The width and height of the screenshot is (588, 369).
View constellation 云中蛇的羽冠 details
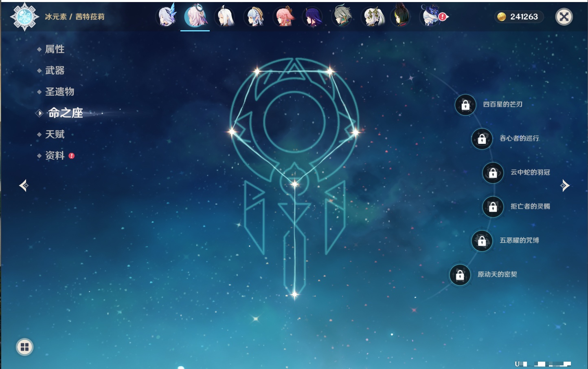530,172
